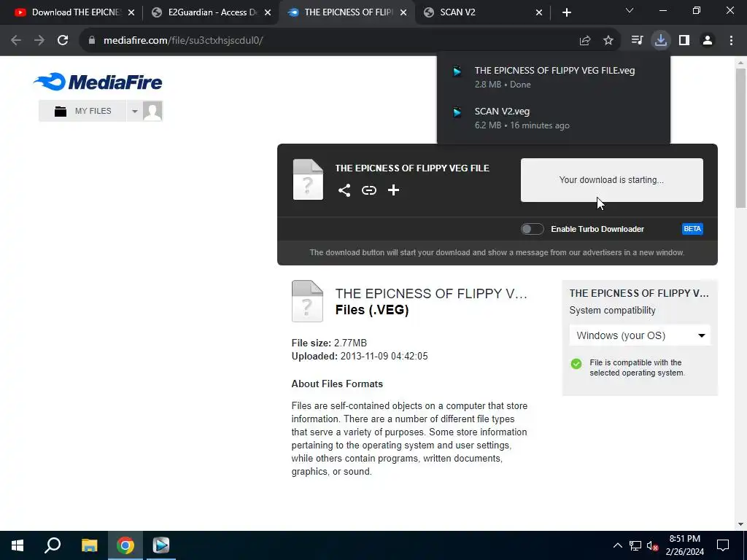The image size is (747, 560).
Task: Click the plus icon to add file
Action: pos(393,190)
